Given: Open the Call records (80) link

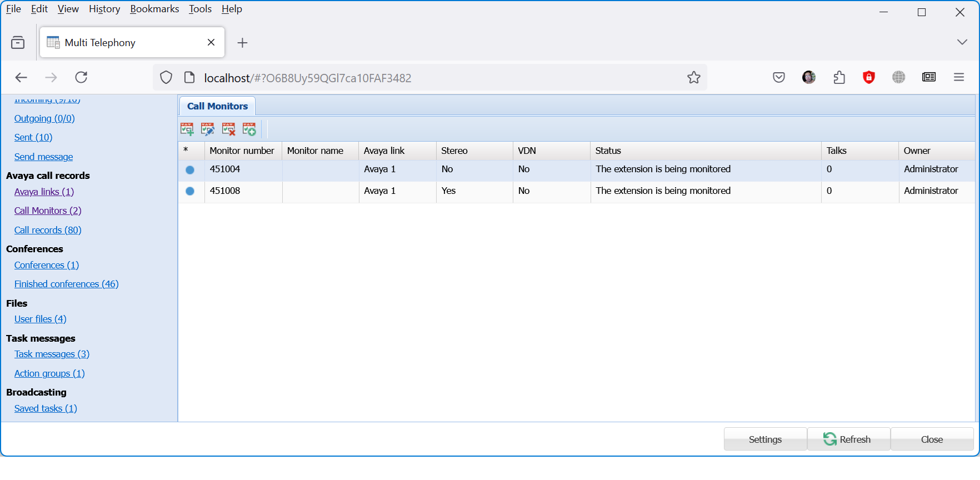Looking at the screenshot, I should coord(48,230).
